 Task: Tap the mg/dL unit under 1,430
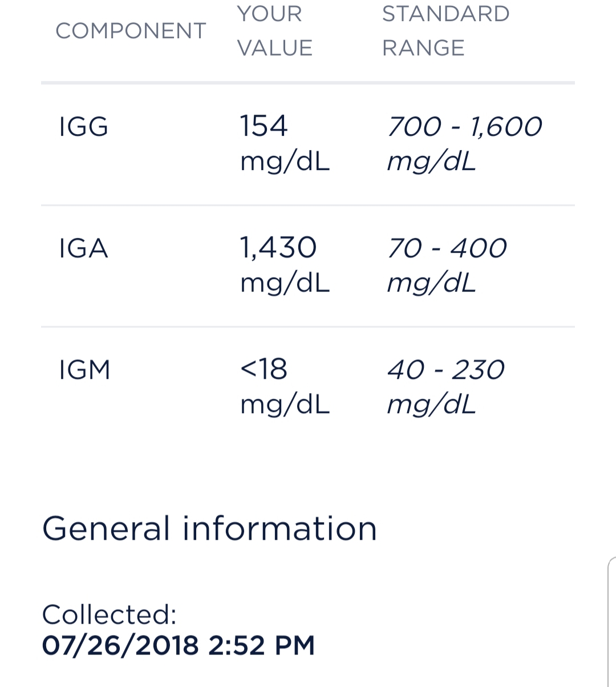285,283
